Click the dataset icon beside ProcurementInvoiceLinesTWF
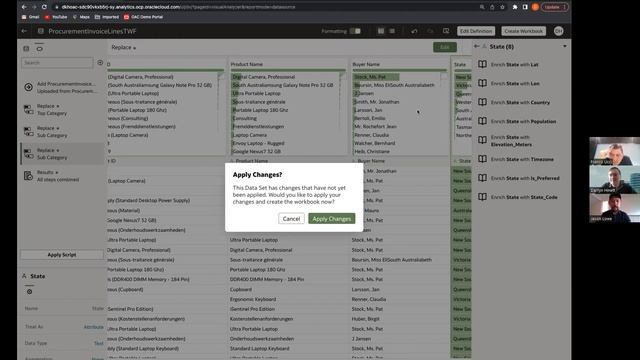Screen dimensions: 640x360 (40, 31)
